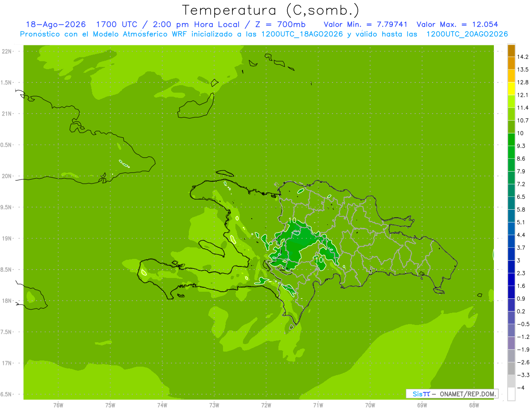Select the "22N" latitude label
Screen dimensions: 532x411
pyautogui.click(x=8, y=51)
